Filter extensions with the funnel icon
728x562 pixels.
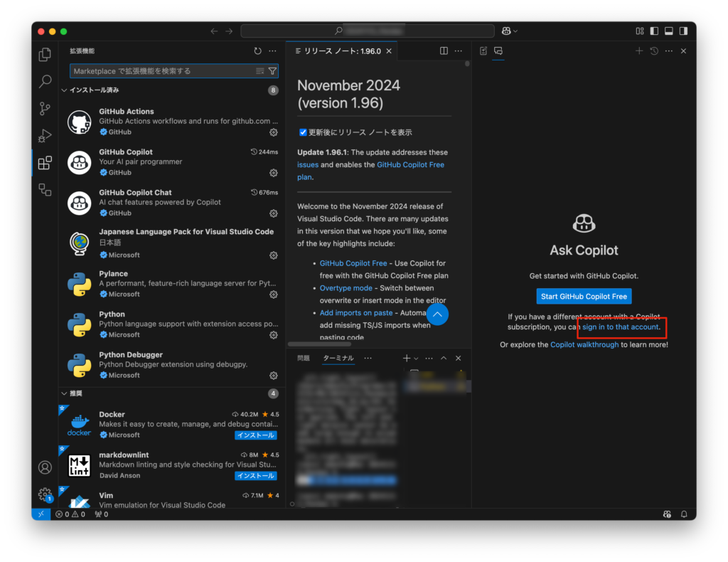[x=272, y=71]
